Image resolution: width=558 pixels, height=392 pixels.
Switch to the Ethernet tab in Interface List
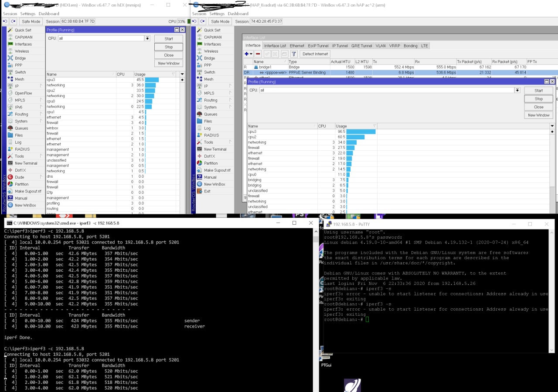tap(297, 46)
